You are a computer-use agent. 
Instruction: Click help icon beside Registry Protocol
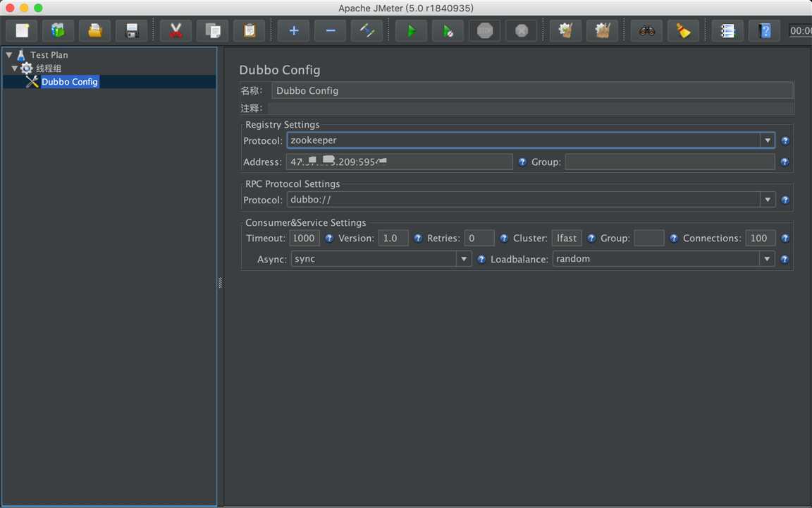[785, 140]
